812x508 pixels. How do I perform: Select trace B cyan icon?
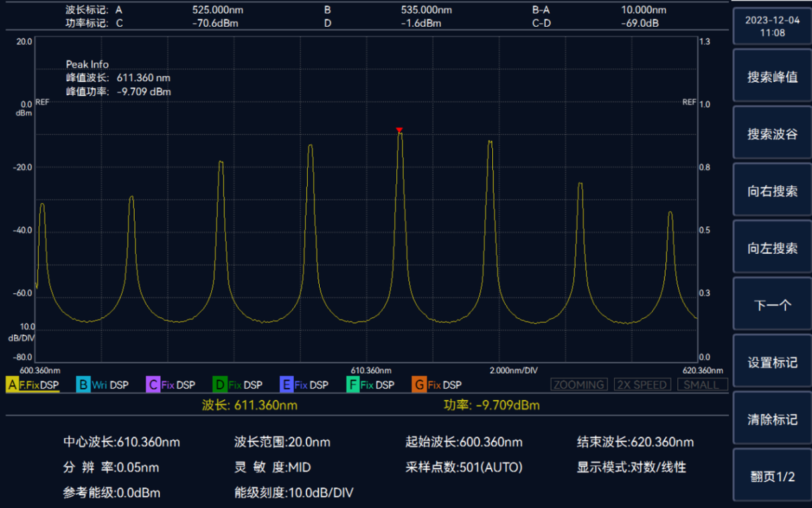pyautogui.click(x=83, y=385)
